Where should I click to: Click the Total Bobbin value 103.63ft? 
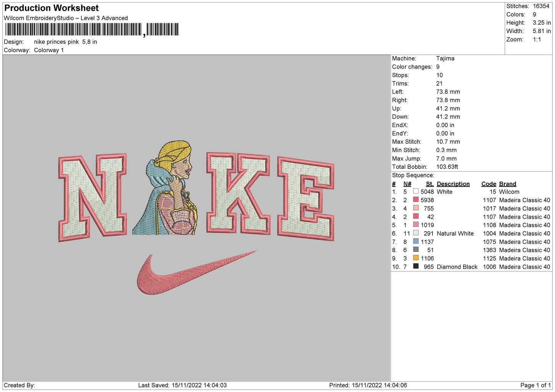coord(447,167)
